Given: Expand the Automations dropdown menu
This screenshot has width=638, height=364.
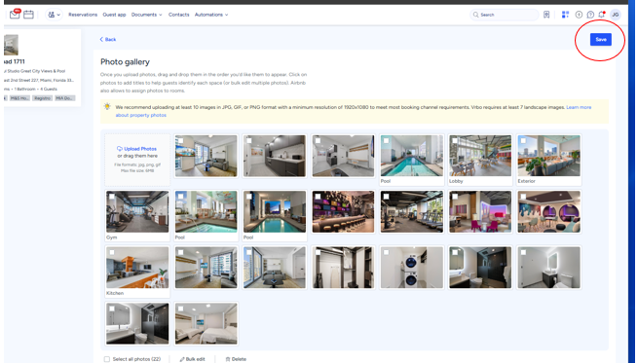Looking at the screenshot, I should 211,15.
